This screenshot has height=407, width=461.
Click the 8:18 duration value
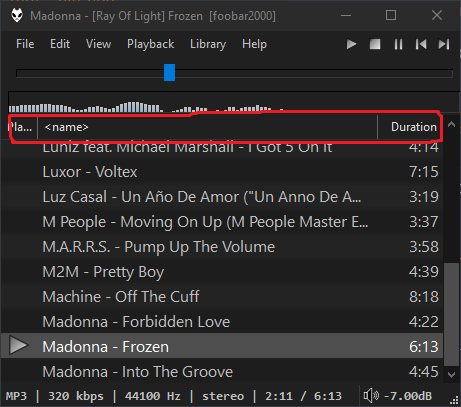pos(424,297)
